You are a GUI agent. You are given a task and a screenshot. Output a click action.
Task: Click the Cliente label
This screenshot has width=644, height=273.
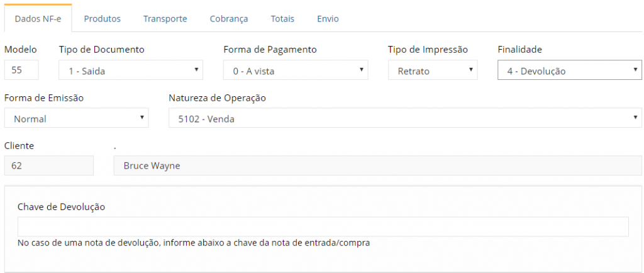(19, 145)
